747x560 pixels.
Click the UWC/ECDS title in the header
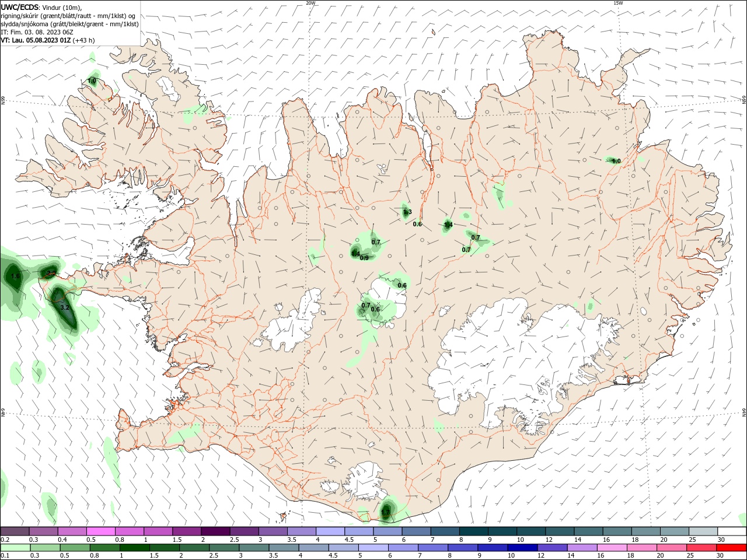tap(20, 7)
